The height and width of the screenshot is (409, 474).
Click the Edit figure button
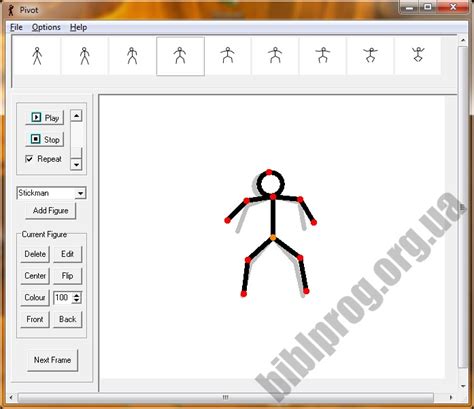tap(67, 254)
